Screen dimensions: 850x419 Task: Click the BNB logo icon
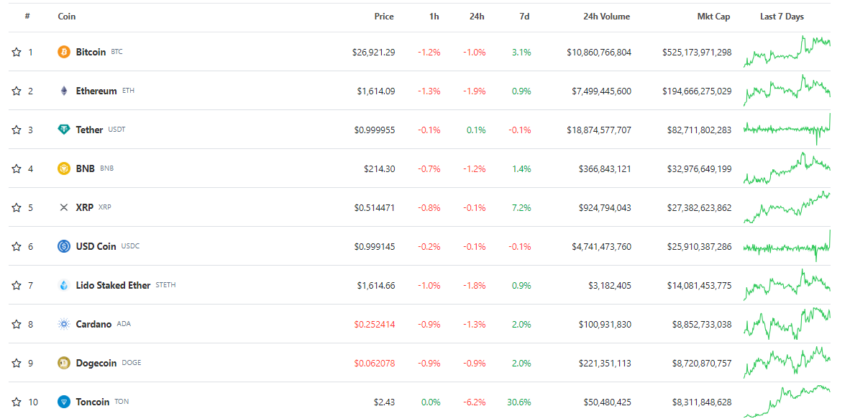(64, 169)
